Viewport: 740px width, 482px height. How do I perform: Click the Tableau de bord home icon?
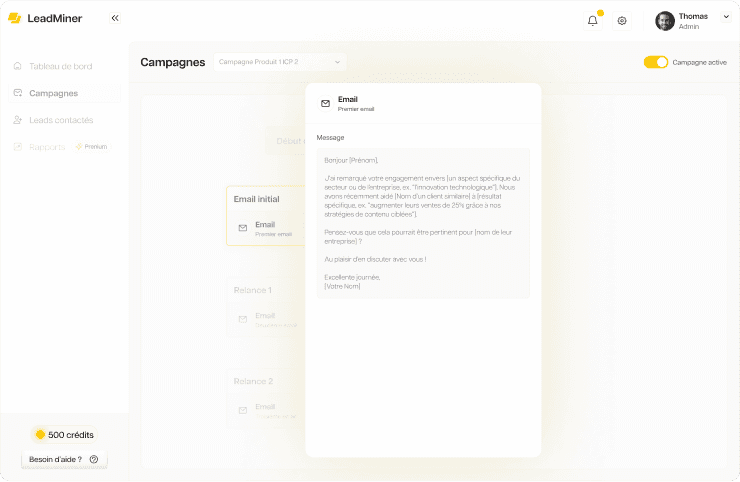click(x=17, y=66)
